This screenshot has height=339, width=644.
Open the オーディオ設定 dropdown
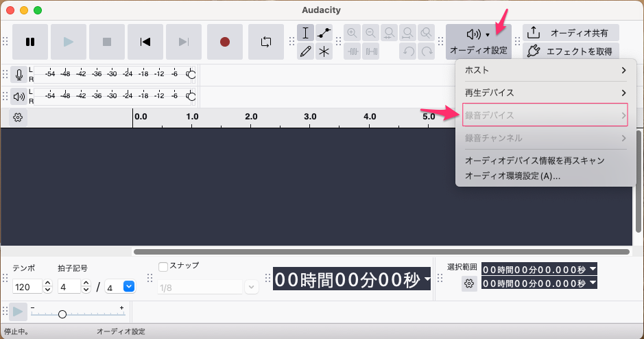click(x=478, y=42)
